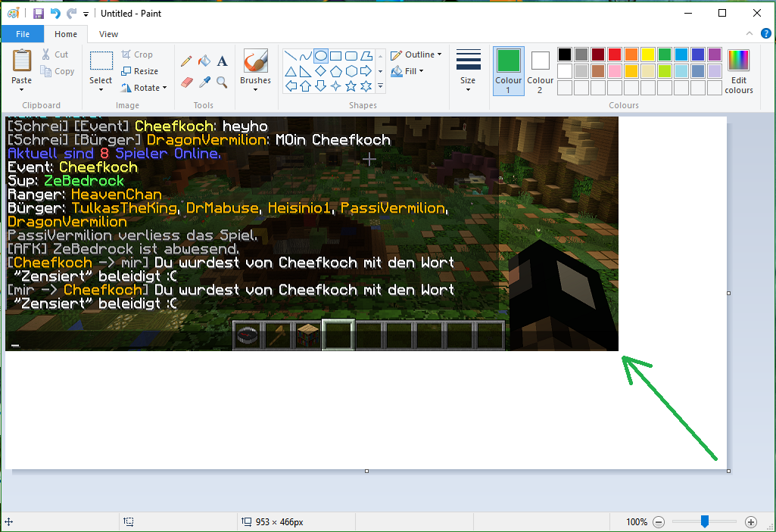Expand the shape Outline dropdown
The height and width of the screenshot is (532, 776).
pyautogui.click(x=416, y=54)
